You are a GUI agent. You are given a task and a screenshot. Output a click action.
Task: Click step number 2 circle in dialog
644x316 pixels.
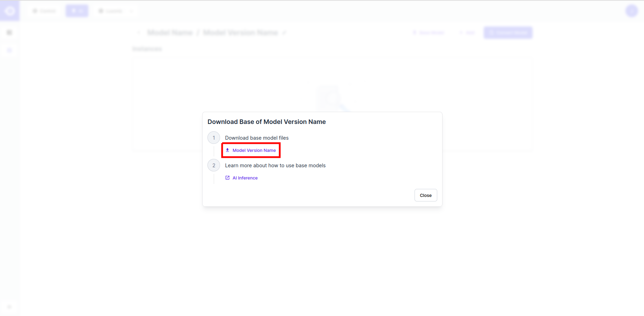pos(214,166)
